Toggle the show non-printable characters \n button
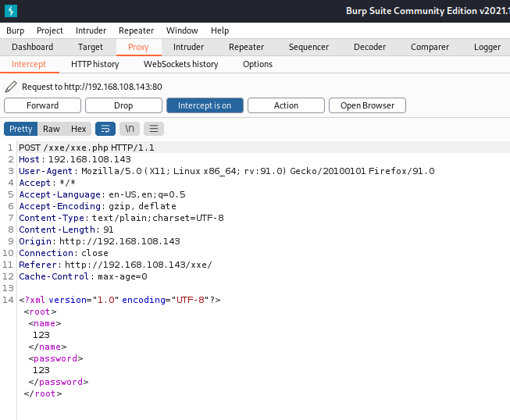 coord(130,129)
